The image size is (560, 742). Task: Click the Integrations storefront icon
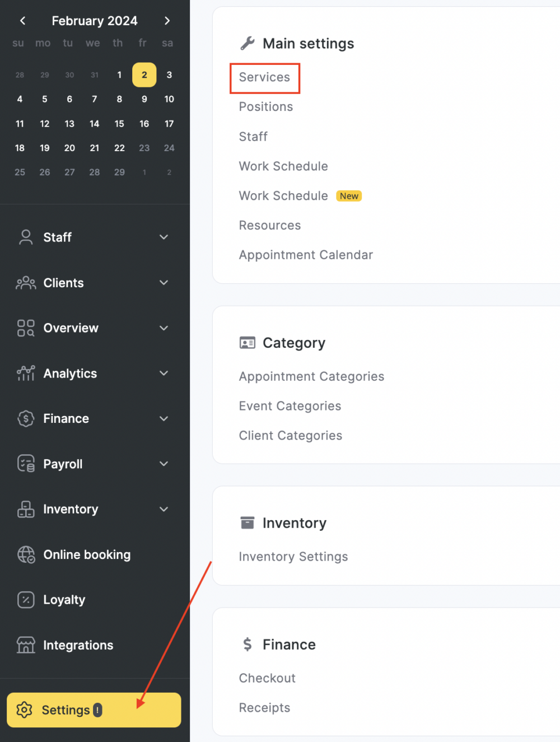pos(26,645)
